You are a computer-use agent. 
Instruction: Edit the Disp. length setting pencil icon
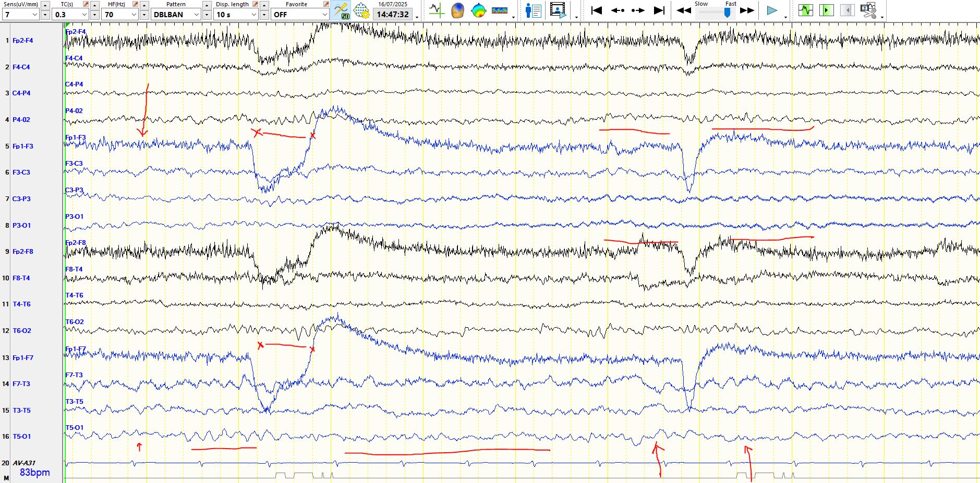click(255, 4)
